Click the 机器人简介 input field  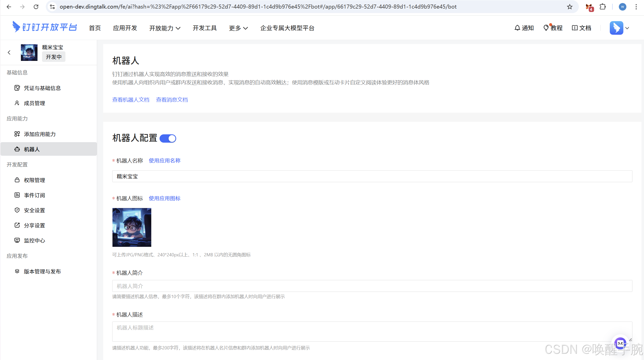pyautogui.click(x=372, y=286)
